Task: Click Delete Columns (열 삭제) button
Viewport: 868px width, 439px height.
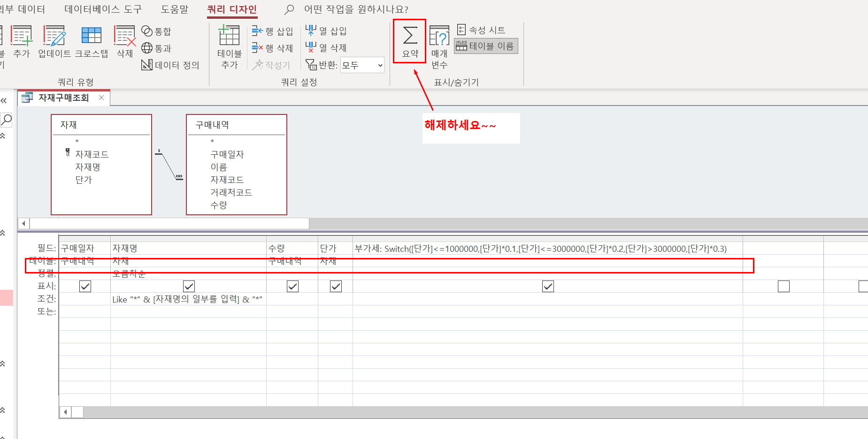Action: click(326, 48)
